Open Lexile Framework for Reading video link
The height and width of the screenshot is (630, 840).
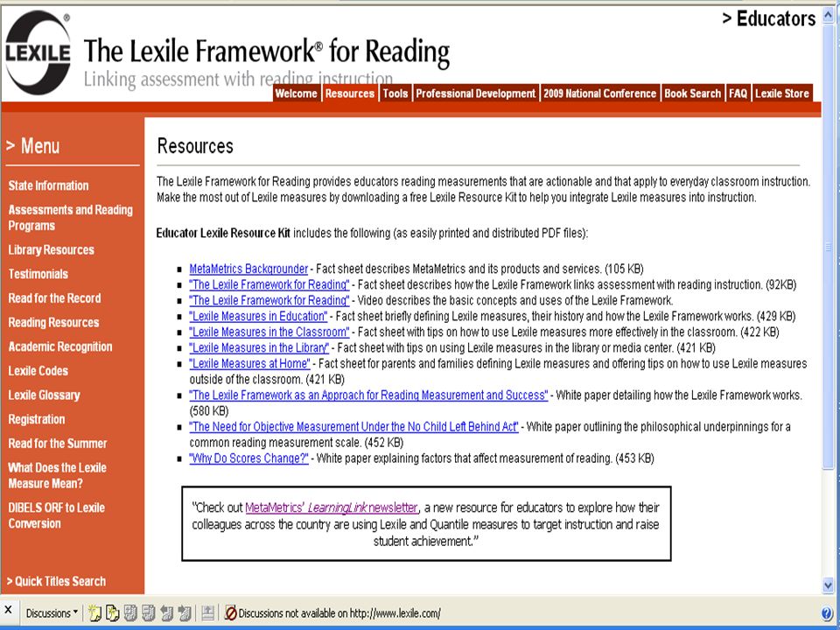pyautogui.click(x=269, y=300)
